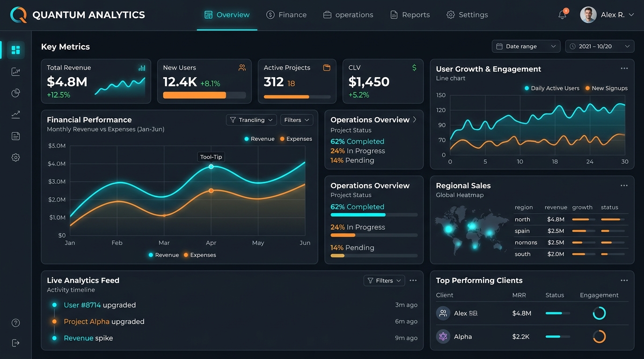Viewport: 644px width, 359px height.
Task: Open the Settings tab in the top navigation
Action: (467, 15)
